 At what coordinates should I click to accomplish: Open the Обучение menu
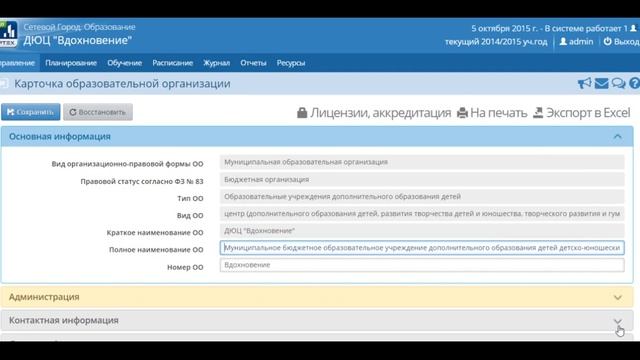pos(124,63)
